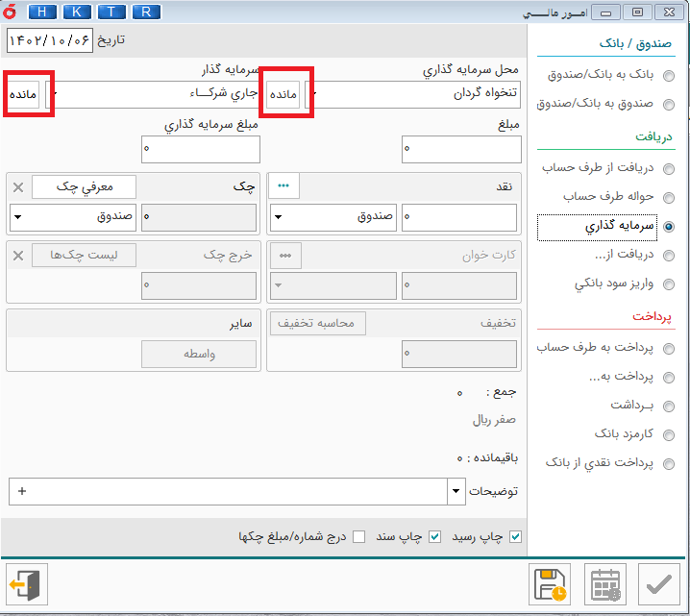The width and height of the screenshot is (690, 616).
Task: Click the H button in title bar
Action: point(42,12)
